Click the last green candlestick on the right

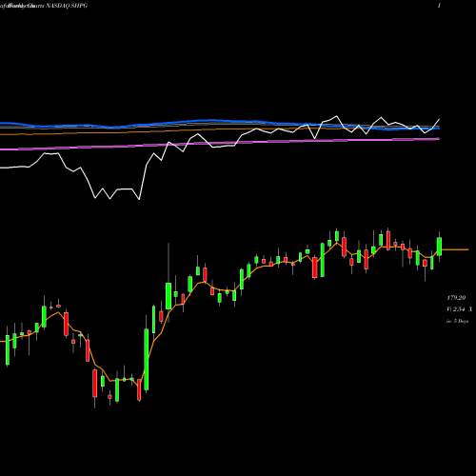pos(439,247)
